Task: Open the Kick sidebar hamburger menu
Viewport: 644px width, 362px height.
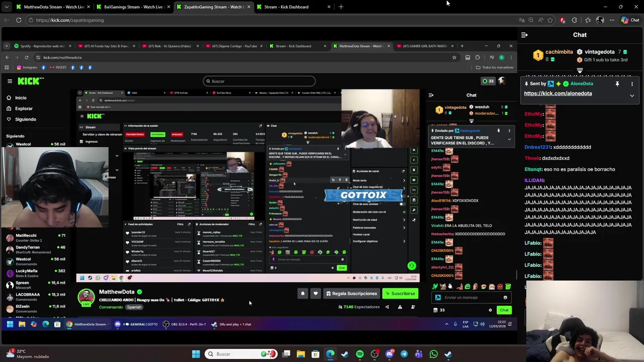Action: coord(10,81)
